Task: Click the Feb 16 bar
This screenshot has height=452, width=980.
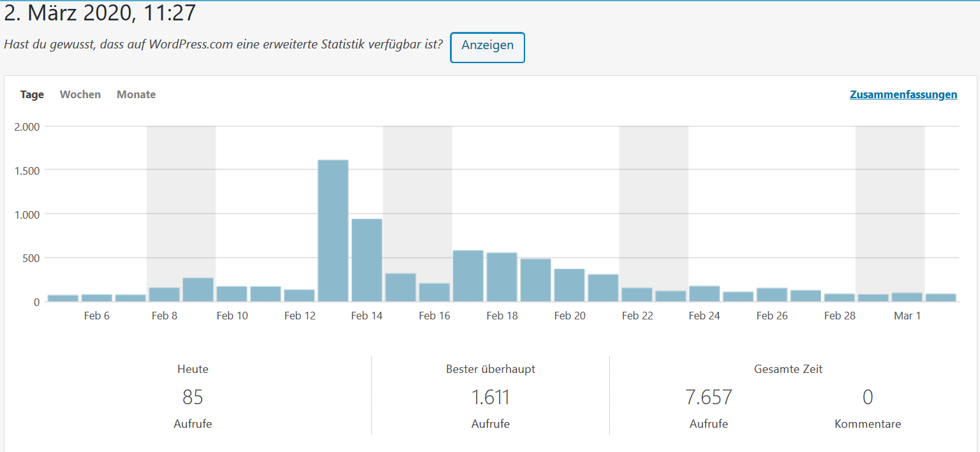Action: click(434, 293)
